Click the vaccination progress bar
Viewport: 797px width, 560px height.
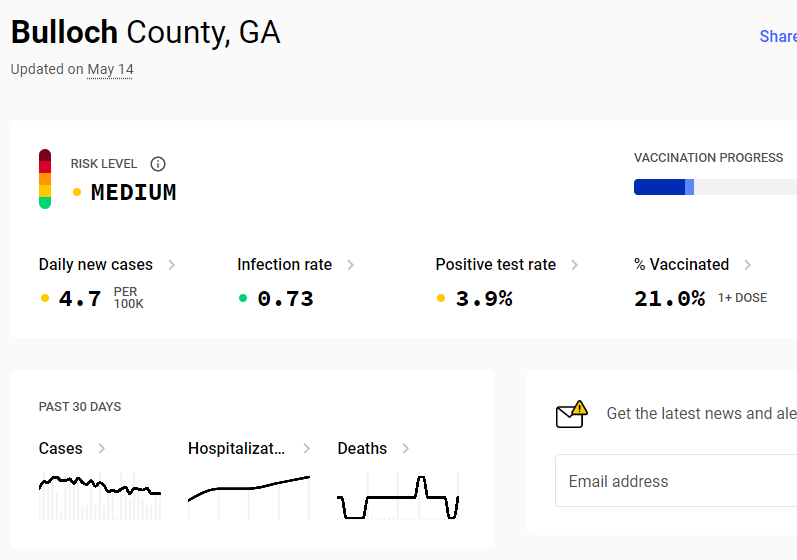(x=715, y=187)
